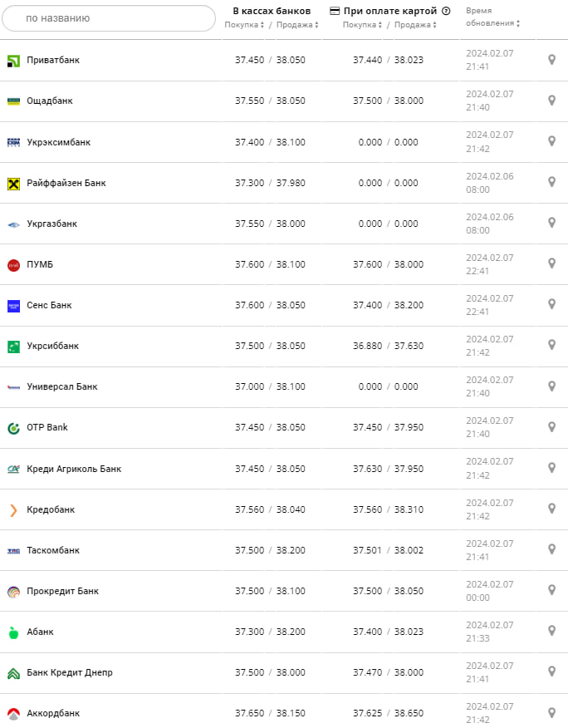
Task: Select the Таскомбанк row name
Action: point(53,550)
